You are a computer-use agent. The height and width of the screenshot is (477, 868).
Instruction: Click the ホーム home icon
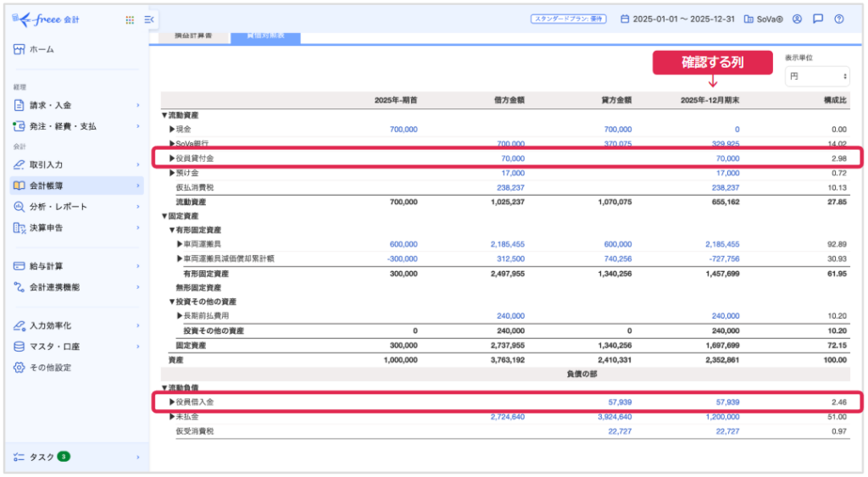point(19,49)
